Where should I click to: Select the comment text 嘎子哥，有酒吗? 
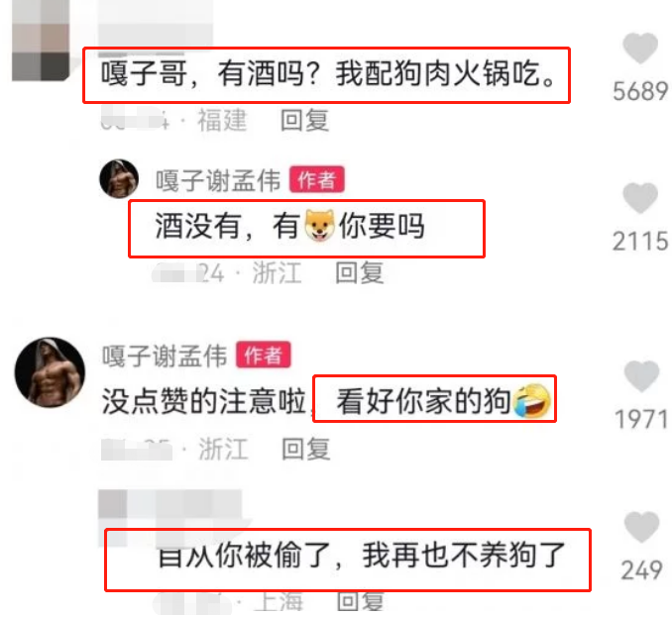pos(211,73)
